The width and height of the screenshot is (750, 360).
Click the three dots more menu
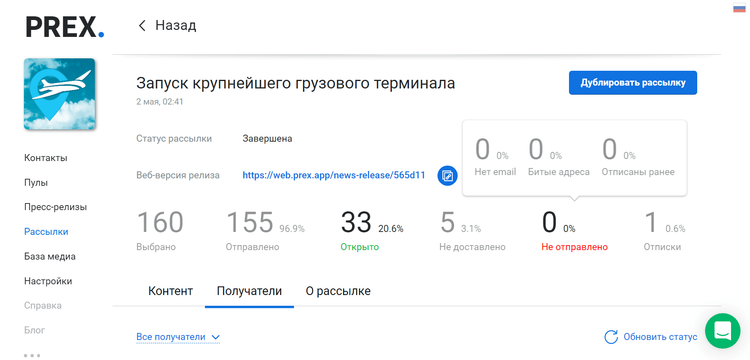coord(32,355)
